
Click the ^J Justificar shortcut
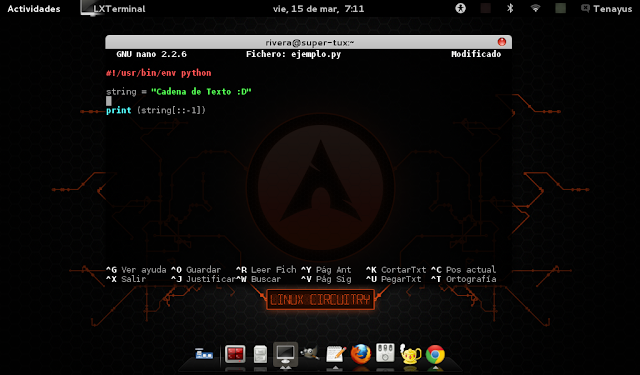tap(203, 279)
